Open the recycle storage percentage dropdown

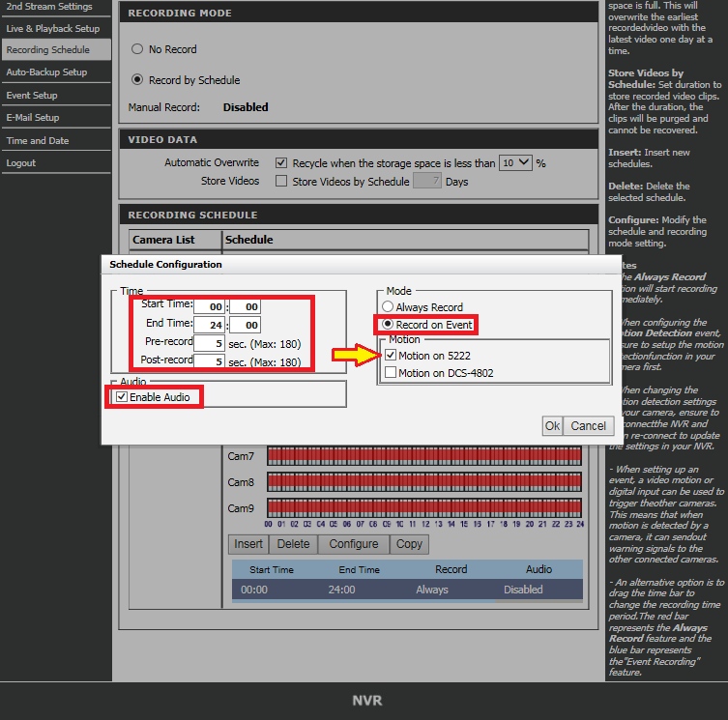point(515,163)
